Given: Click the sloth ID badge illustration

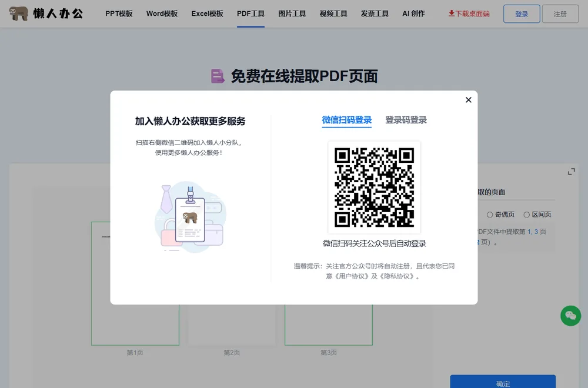Looking at the screenshot, I should [x=191, y=218].
